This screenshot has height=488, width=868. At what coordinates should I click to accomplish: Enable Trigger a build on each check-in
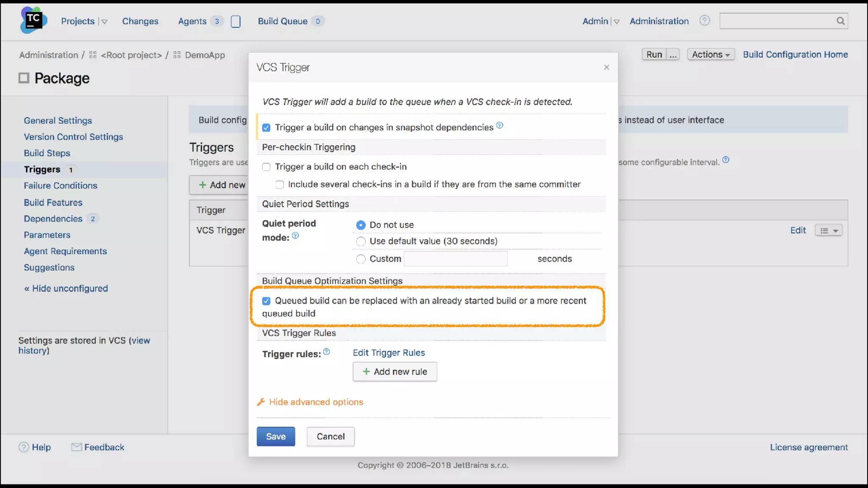pyautogui.click(x=266, y=167)
